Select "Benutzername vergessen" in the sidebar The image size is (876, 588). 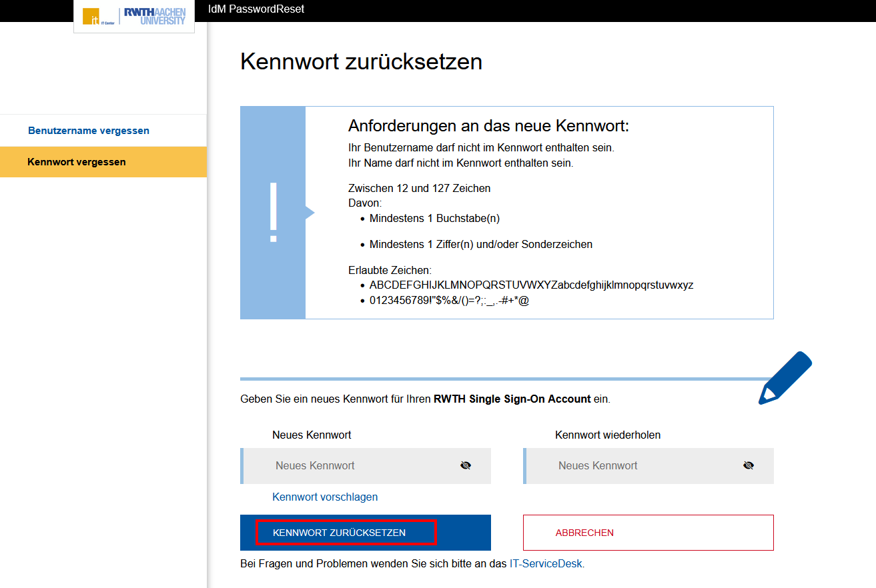89,131
